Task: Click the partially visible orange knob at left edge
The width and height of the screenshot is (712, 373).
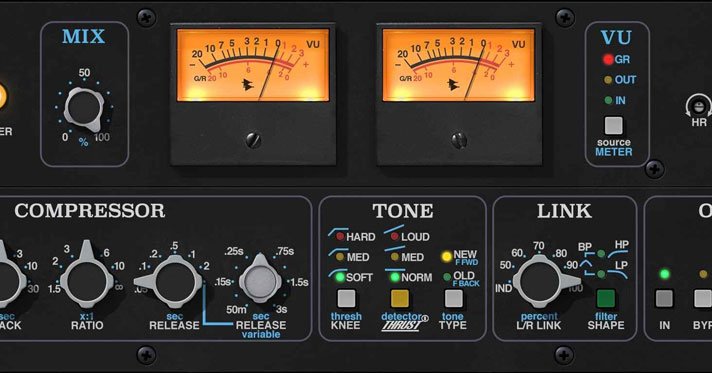Action: pos(3,96)
